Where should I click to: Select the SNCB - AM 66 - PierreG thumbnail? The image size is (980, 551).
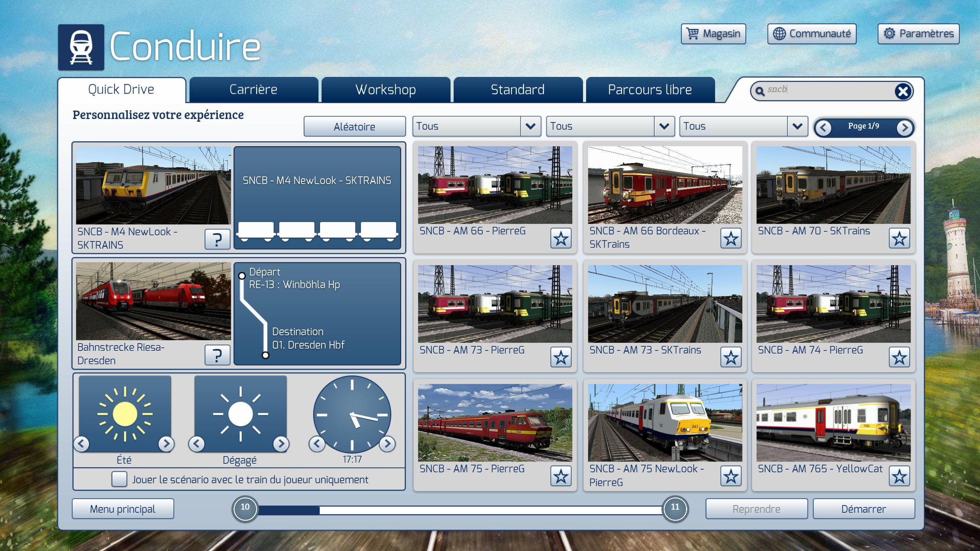tap(495, 185)
